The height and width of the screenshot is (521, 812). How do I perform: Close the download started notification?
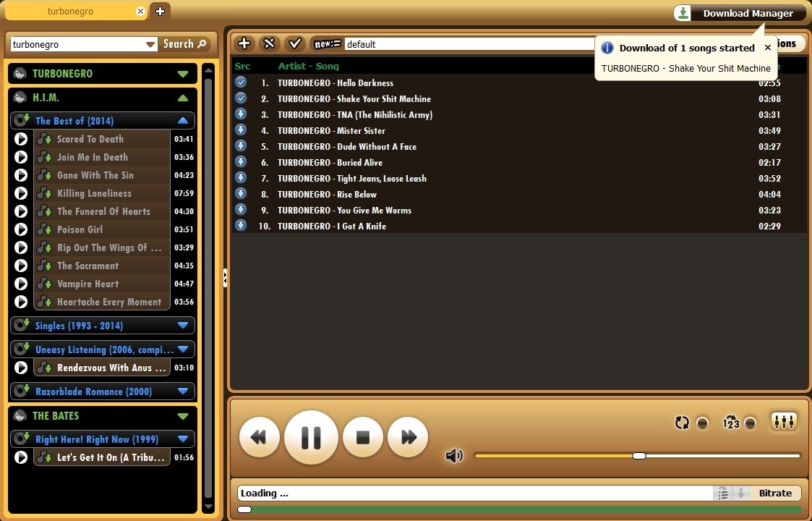pos(767,48)
